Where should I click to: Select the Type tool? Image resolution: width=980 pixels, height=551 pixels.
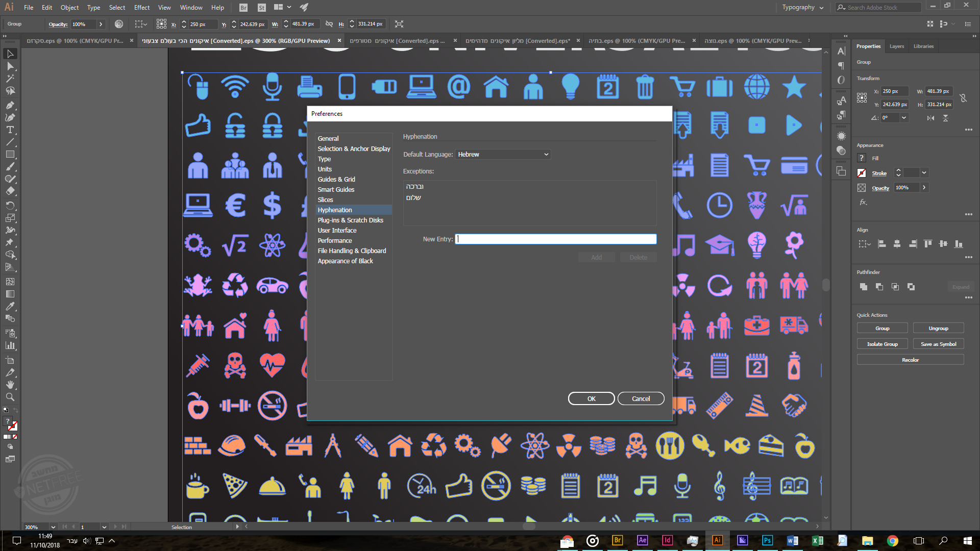point(10,130)
